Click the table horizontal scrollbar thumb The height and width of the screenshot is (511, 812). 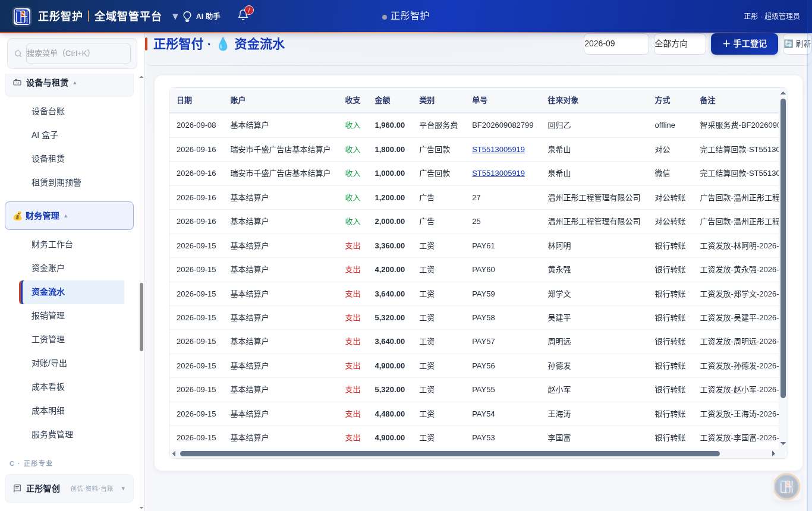[450, 453]
